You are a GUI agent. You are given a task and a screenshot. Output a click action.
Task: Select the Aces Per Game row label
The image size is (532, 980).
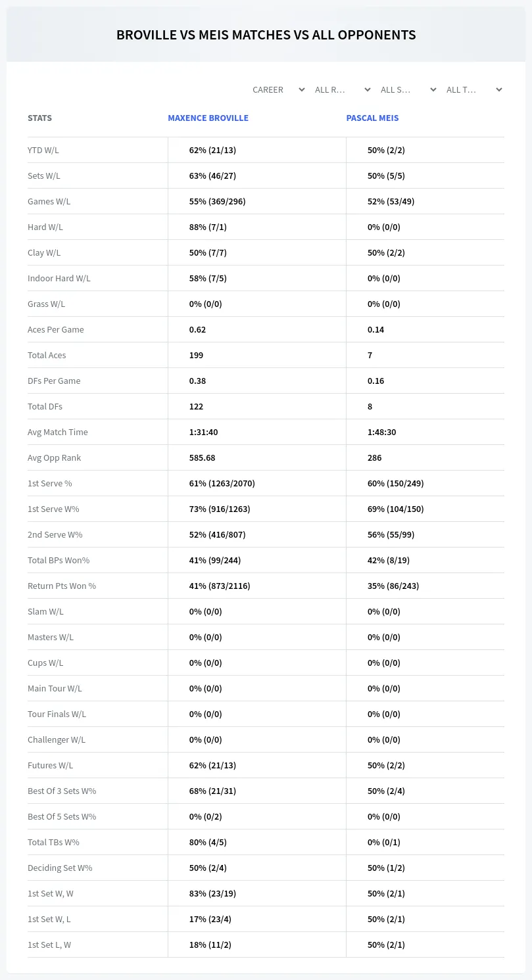(56, 329)
